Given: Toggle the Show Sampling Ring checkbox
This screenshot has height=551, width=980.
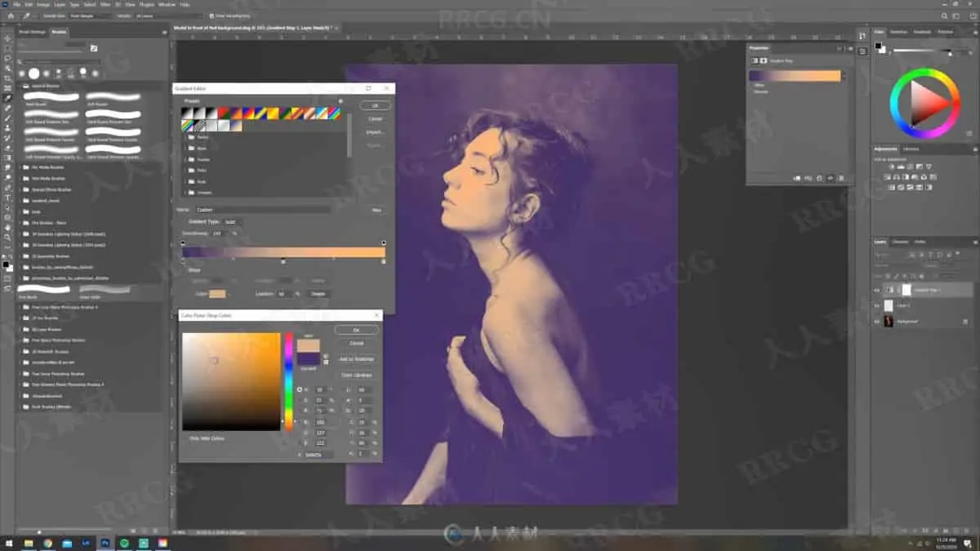Looking at the screenshot, I should 212,16.
